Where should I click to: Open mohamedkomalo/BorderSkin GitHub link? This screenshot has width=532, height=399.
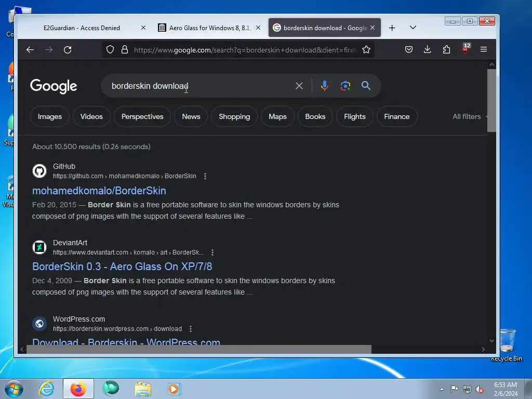99,191
